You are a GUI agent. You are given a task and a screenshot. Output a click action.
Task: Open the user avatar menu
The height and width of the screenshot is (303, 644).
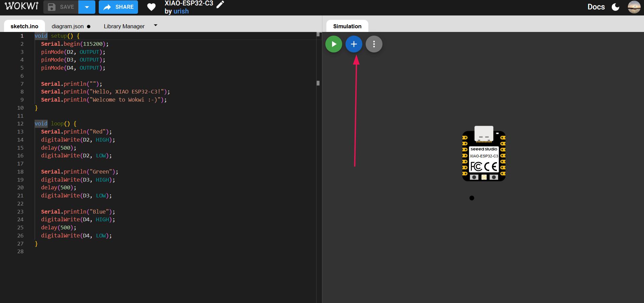[x=634, y=7]
